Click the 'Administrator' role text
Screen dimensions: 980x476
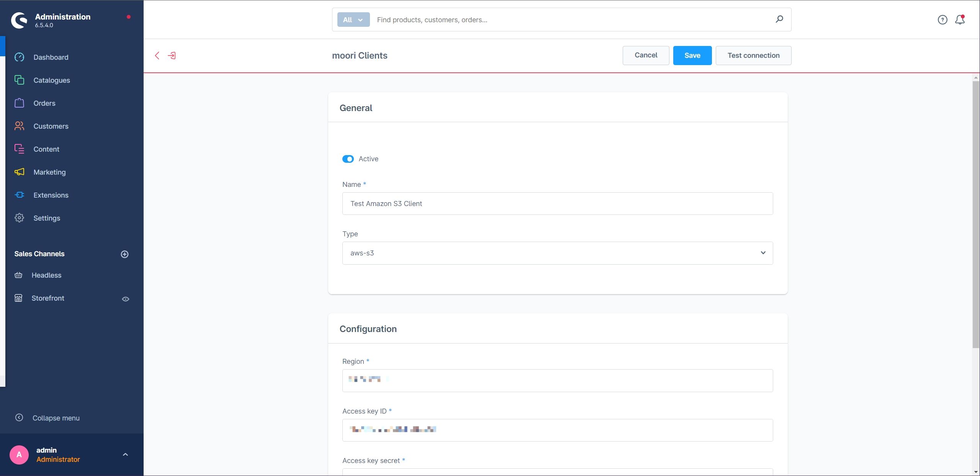coord(58,459)
